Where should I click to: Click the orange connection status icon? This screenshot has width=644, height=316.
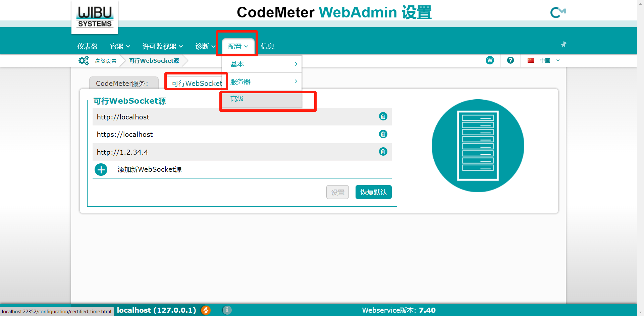pyautogui.click(x=206, y=310)
